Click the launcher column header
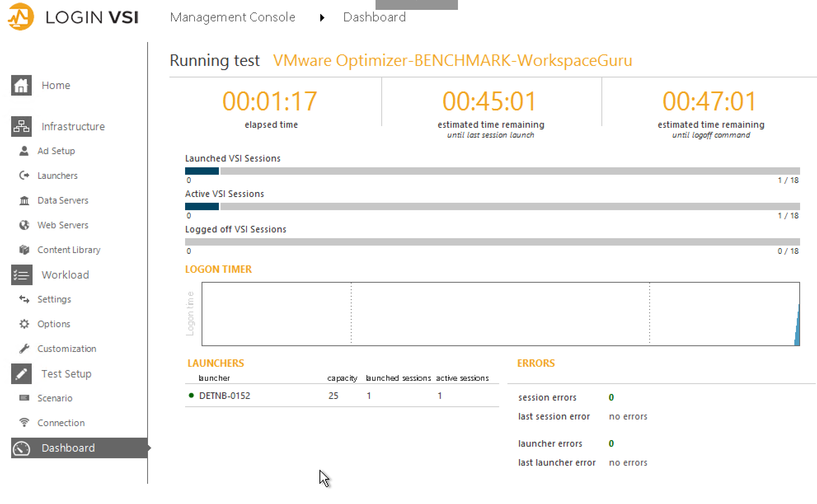This screenshot has width=817, height=504. (214, 378)
